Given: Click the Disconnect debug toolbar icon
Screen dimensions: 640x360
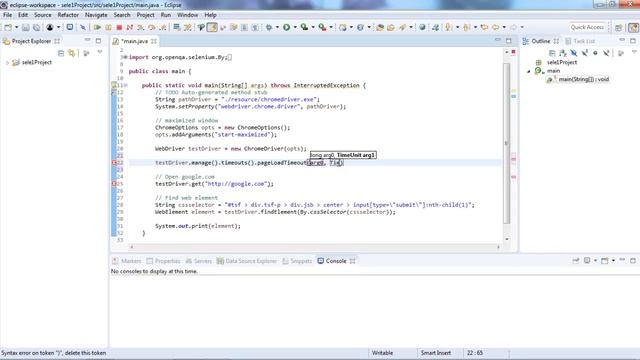Looking at the screenshot, I should pyautogui.click(x=130, y=27).
